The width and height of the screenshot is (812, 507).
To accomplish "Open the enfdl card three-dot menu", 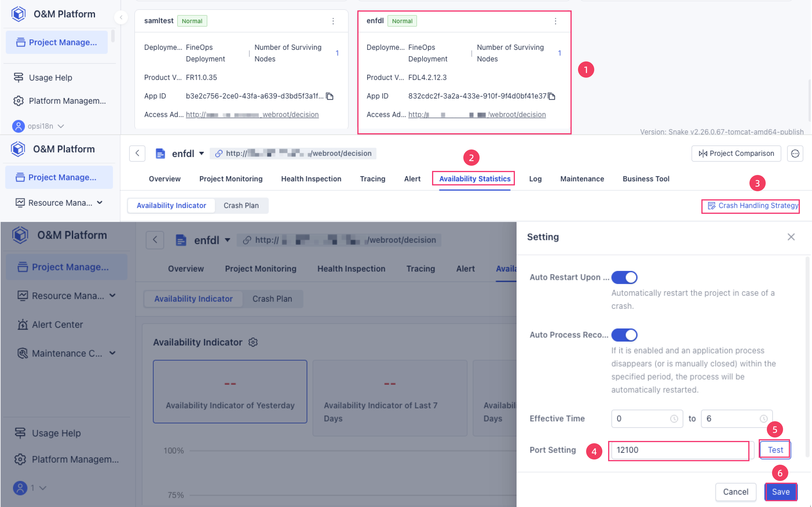I will click(x=555, y=21).
